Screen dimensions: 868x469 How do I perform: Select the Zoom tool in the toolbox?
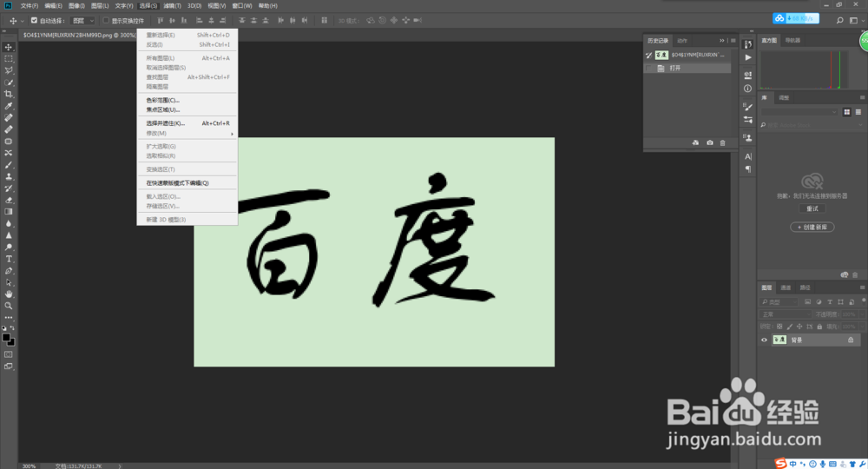pos(9,306)
